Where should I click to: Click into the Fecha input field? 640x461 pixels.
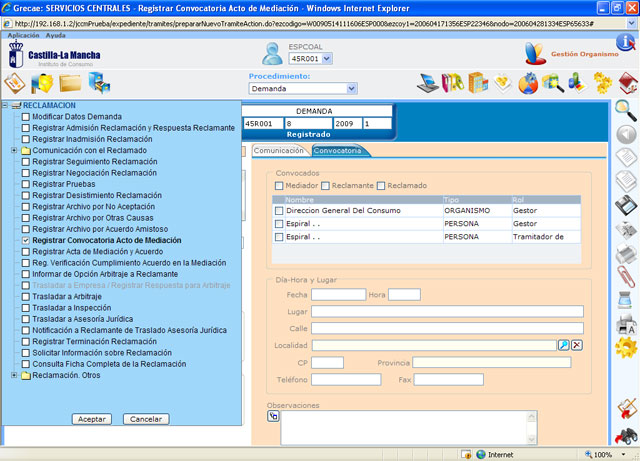[338, 294]
